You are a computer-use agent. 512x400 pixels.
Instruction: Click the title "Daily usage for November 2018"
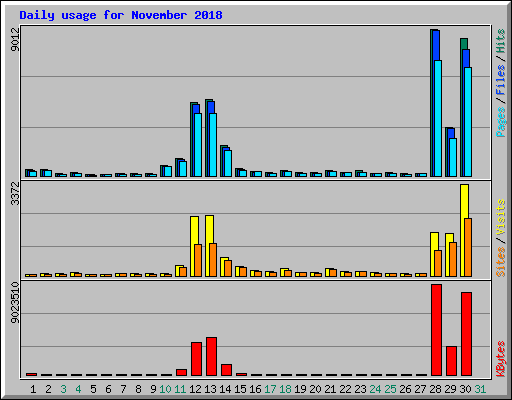tap(121, 15)
